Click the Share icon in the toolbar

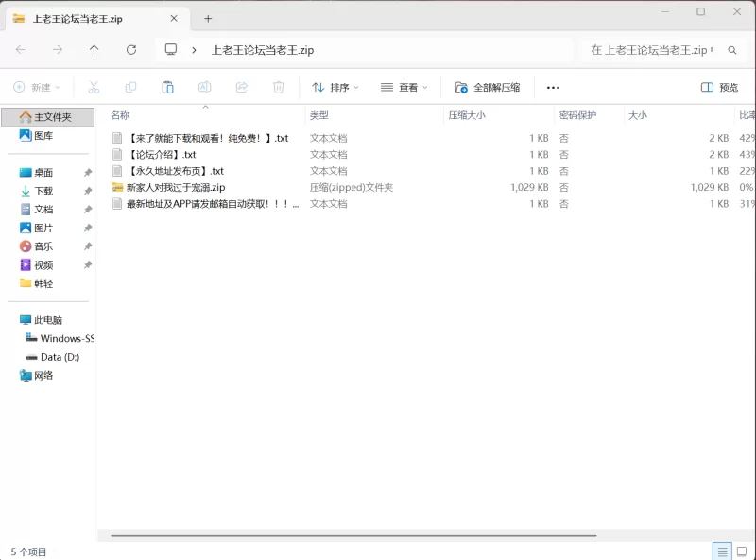pyautogui.click(x=242, y=86)
